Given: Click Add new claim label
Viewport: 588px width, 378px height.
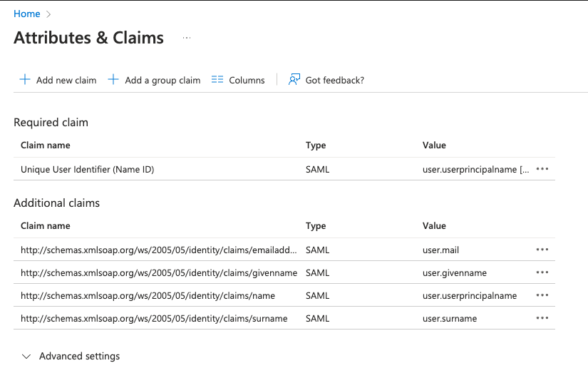Looking at the screenshot, I should point(66,81).
